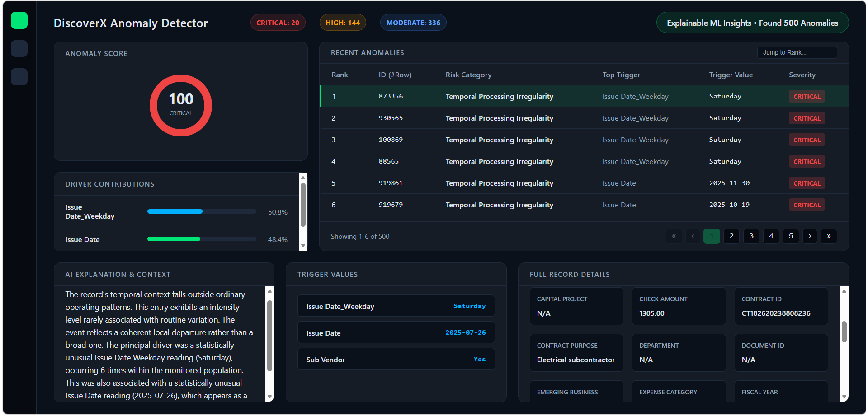Click Contract Purpose Electrical subcontractor card
The image size is (868, 416).
tap(576, 353)
